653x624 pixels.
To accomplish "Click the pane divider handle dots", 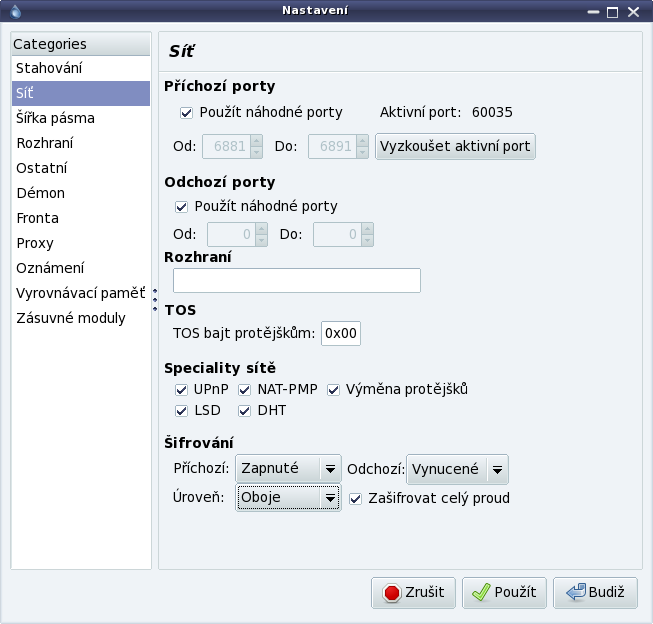I will tap(155, 300).
